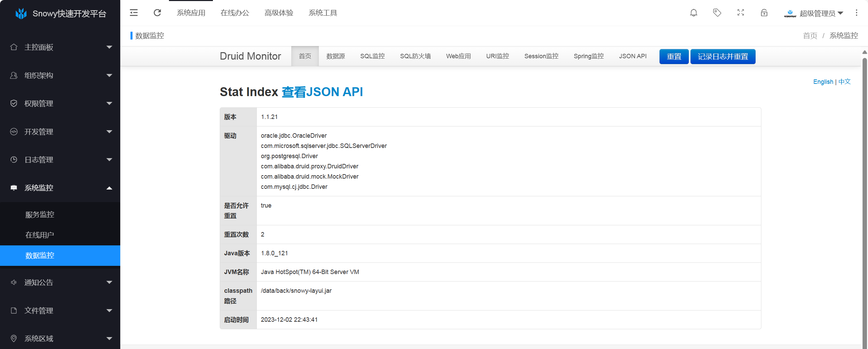Expand the 文件管理 menu arrow
868x349 pixels.
[x=109, y=310]
